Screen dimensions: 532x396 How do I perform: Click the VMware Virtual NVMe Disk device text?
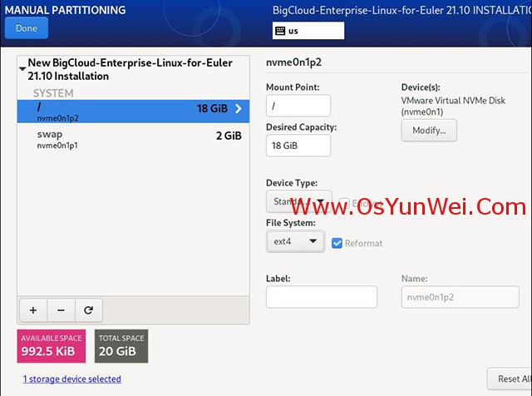pyautogui.click(x=453, y=106)
